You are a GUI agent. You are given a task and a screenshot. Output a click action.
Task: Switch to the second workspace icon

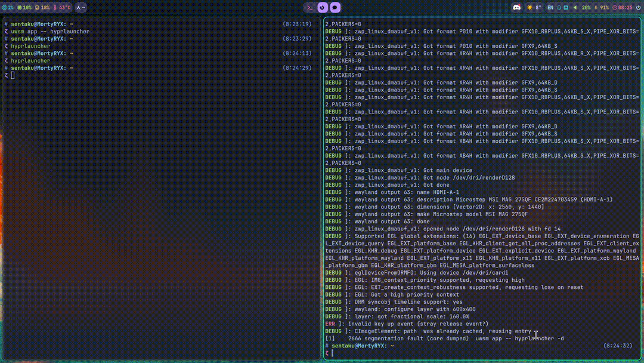pyautogui.click(x=322, y=8)
